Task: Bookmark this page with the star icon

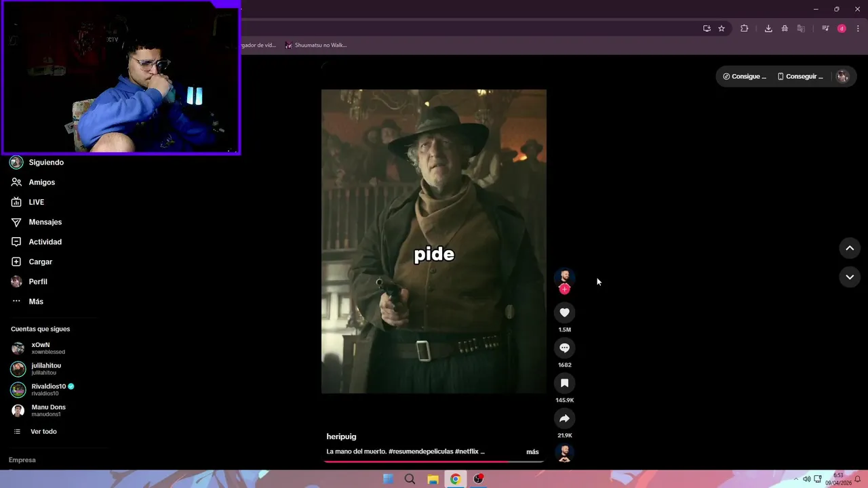Action: (x=722, y=28)
